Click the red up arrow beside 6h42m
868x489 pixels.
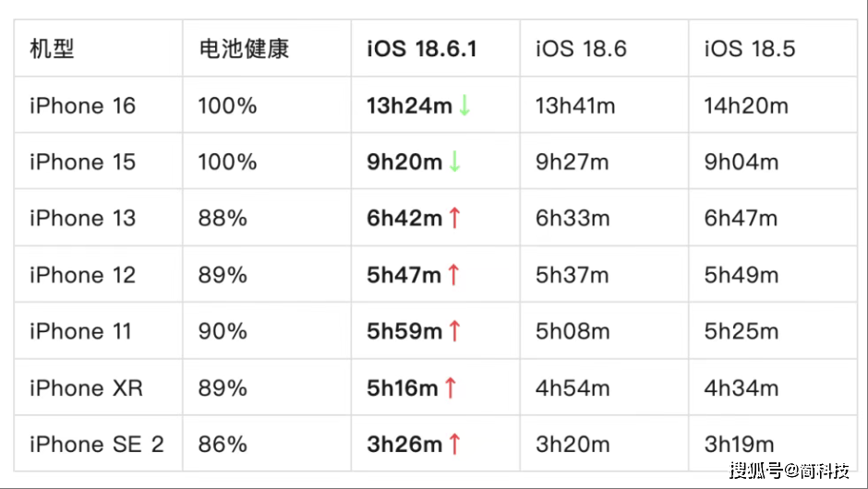[454, 218]
